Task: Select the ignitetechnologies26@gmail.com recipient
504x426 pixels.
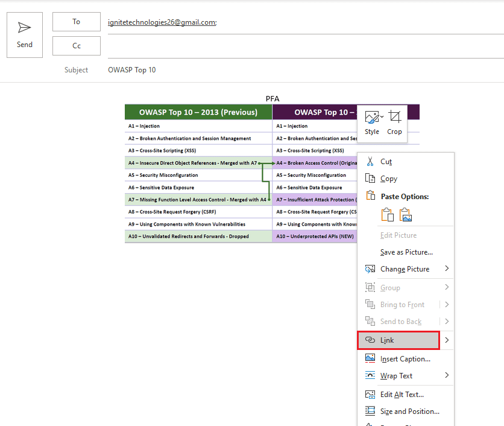Action: pyautogui.click(x=162, y=22)
